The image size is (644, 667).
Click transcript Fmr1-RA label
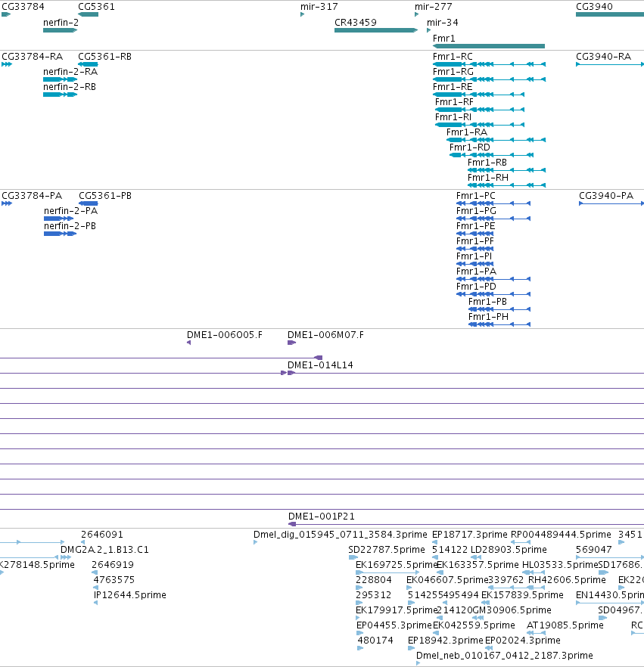[466, 132]
